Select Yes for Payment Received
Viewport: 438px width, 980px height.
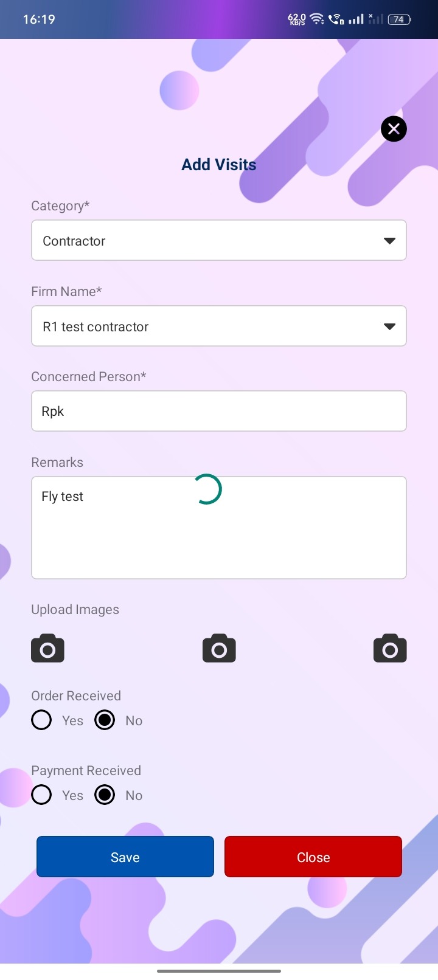41,795
